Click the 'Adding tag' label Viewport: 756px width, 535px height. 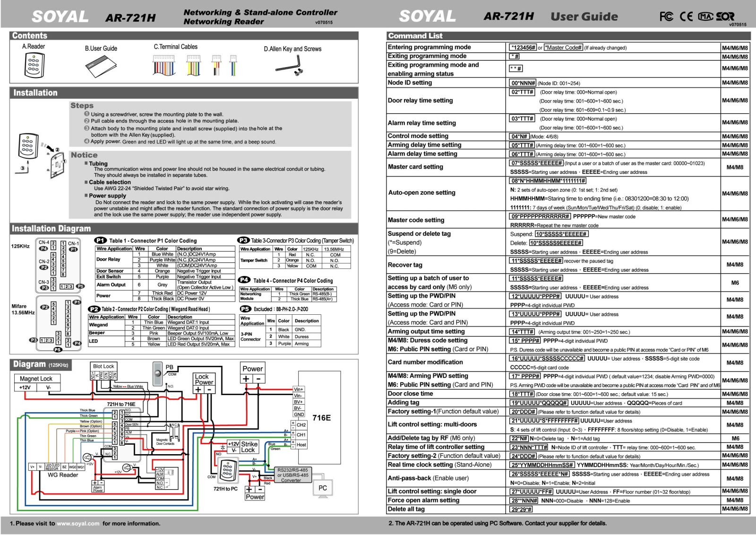tap(404, 403)
